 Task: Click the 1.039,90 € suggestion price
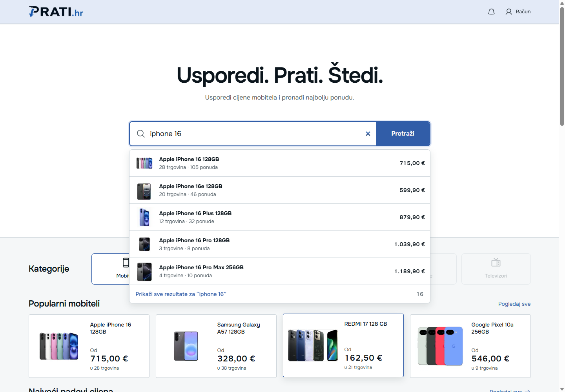[x=410, y=244]
